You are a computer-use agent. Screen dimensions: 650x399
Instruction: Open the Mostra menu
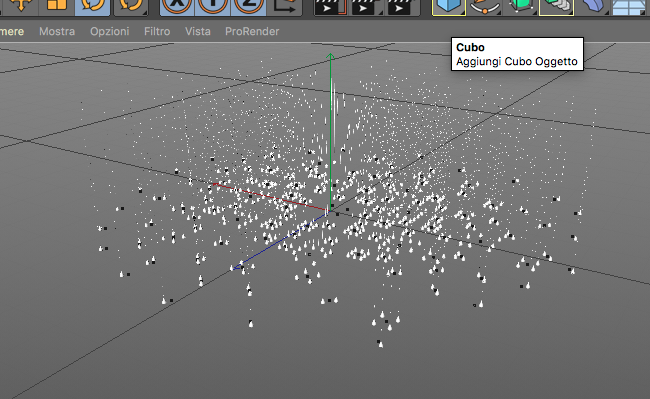[x=57, y=31]
